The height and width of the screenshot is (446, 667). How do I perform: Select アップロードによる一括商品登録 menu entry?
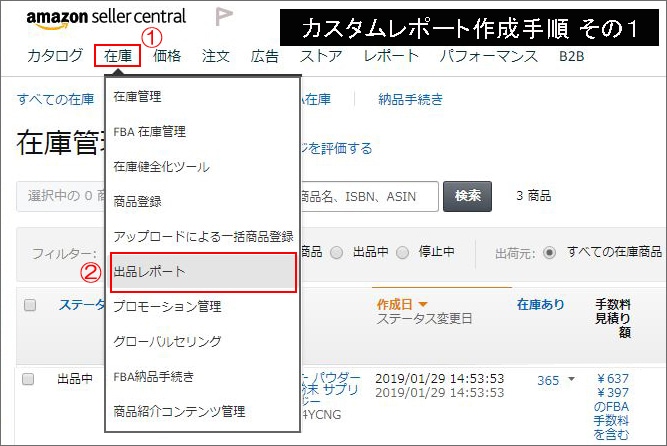(203, 236)
